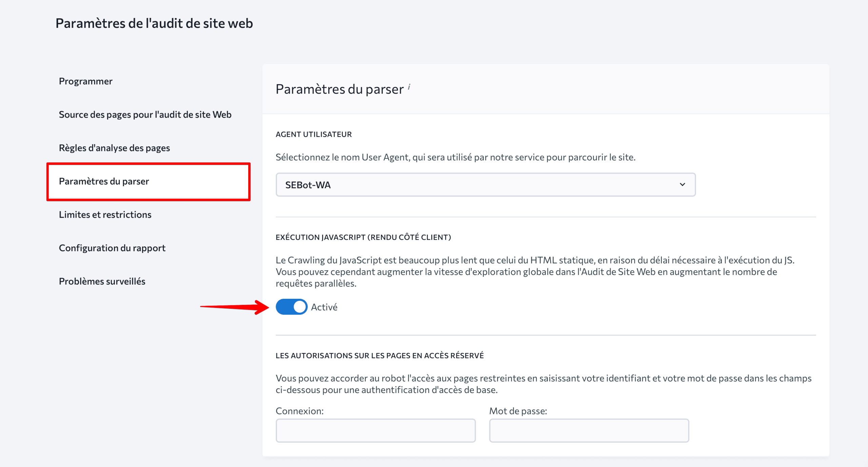The width and height of the screenshot is (868, 467).
Task: Click the Exécution JavaScript section heading
Action: coord(363,237)
